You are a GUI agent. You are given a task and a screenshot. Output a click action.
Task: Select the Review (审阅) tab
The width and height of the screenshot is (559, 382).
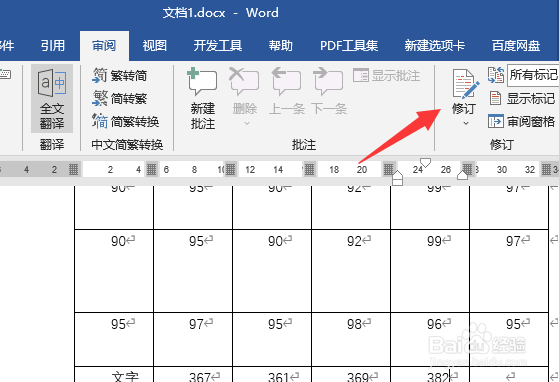click(104, 46)
